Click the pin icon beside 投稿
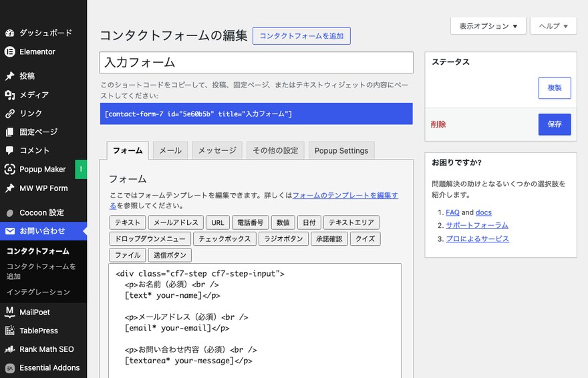This screenshot has width=588, height=378. [10, 76]
